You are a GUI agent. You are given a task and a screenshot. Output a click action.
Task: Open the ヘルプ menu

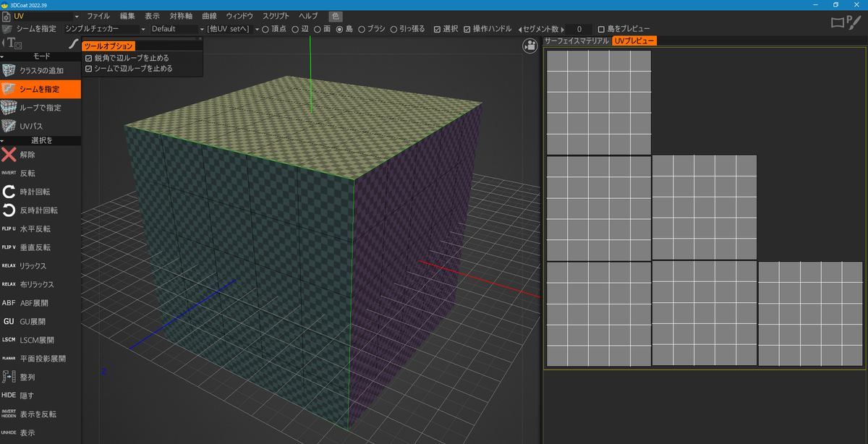[x=308, y=16]
